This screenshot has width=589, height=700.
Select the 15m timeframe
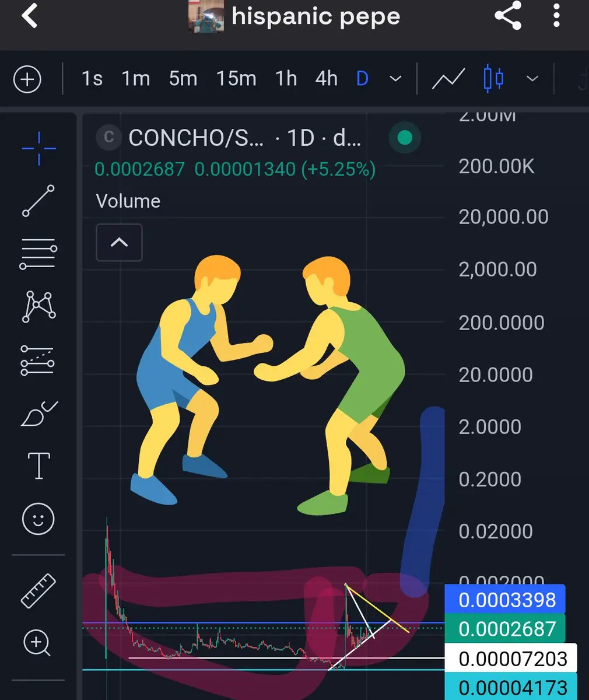pos(236,79)
